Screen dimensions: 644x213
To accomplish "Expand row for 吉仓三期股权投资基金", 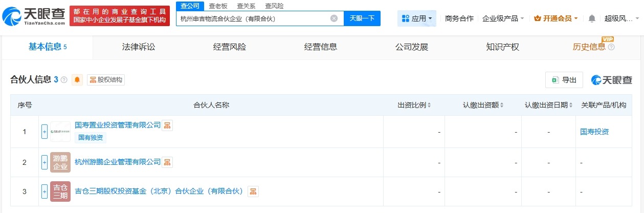I will [x=45, y=191].
